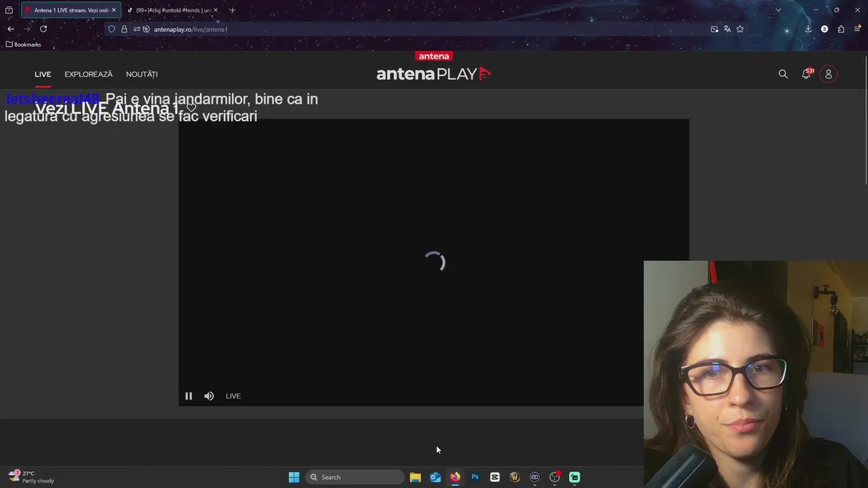Show site security padlock info
868x488 pixels.
tap(124, 29)
